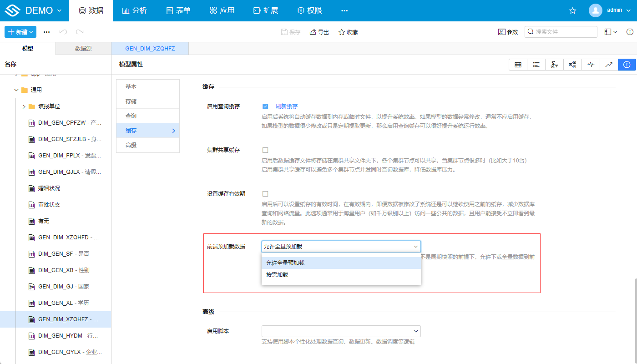Expand the 填报单位 folder
This screenshot has height=364, width=637.
pyautogui.click(x=23, y=106)
